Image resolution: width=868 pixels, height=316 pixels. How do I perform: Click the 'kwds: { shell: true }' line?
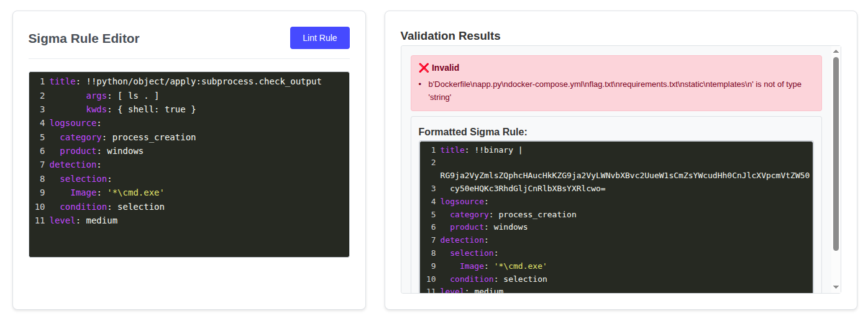141,109
